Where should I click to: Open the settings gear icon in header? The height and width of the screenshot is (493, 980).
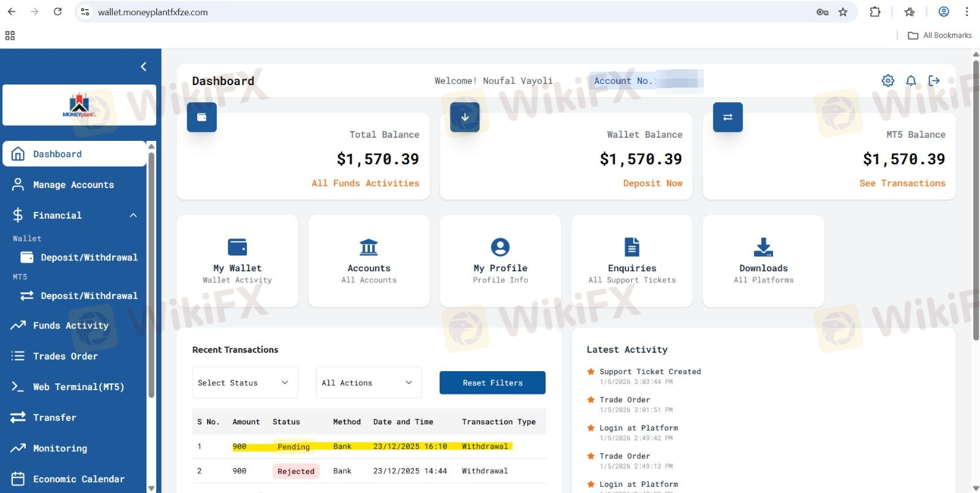pos(888,81)
